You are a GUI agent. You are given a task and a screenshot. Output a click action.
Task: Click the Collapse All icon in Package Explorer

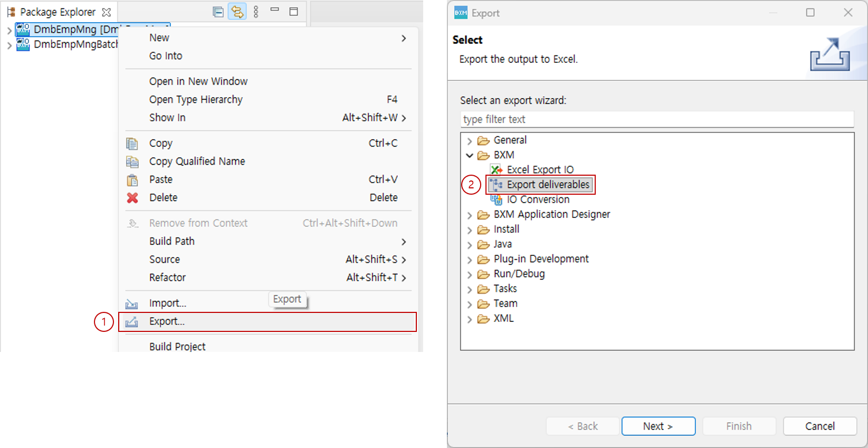pyautogui.click(x=218, y=12)
